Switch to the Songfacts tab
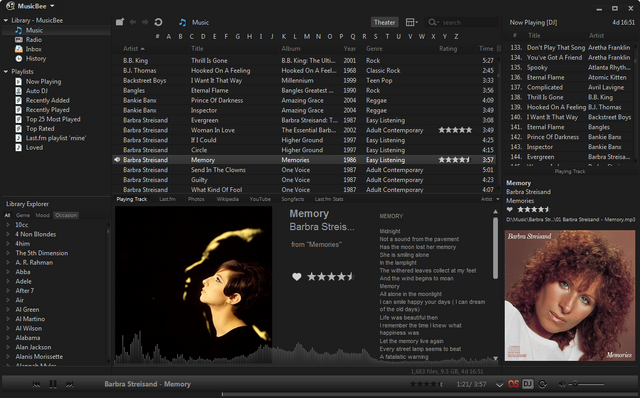 (x=293, y=199)
